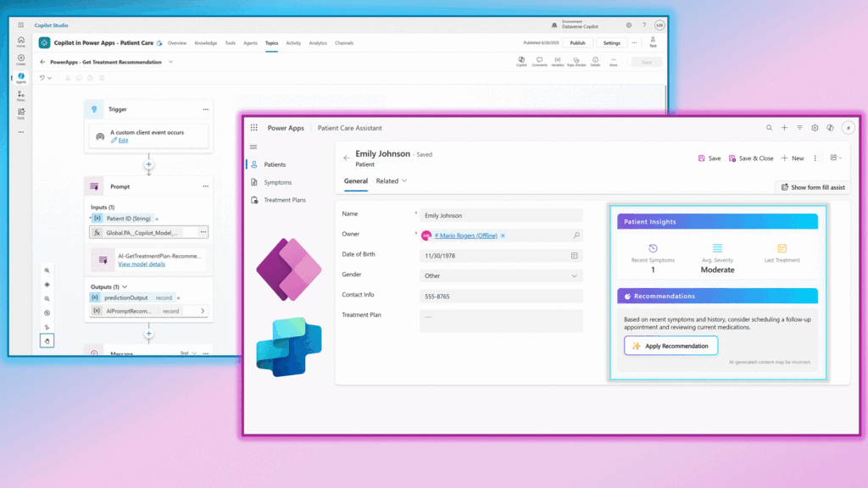Click the Variables icon in the topic toolbar
The image size is (868, 488).
(557, 61)
